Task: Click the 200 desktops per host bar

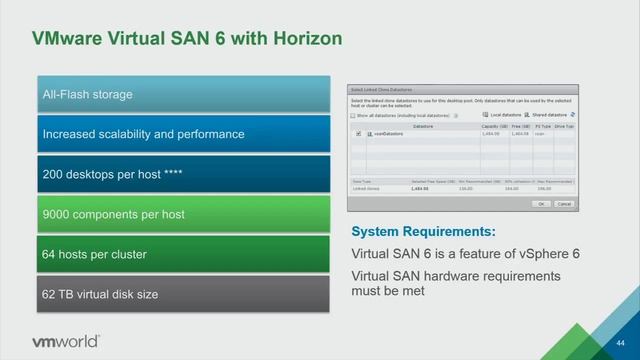Action: [x=184, y=174]
